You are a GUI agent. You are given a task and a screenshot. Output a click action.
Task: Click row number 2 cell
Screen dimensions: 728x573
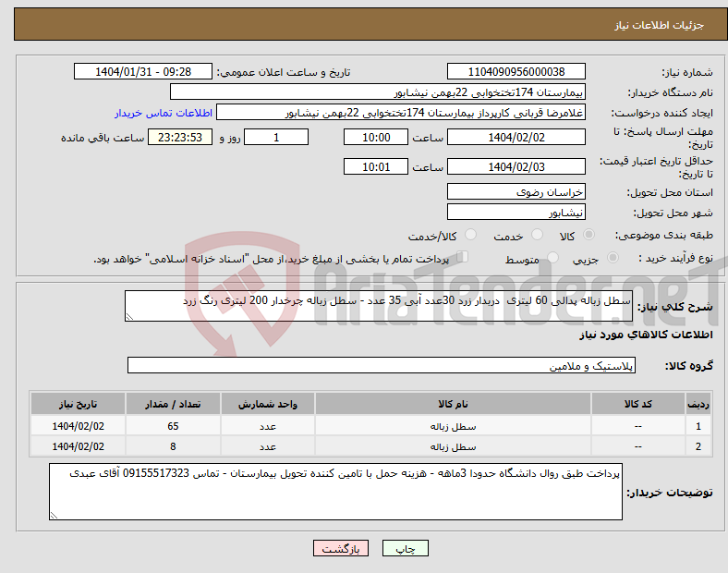point(698,446)
